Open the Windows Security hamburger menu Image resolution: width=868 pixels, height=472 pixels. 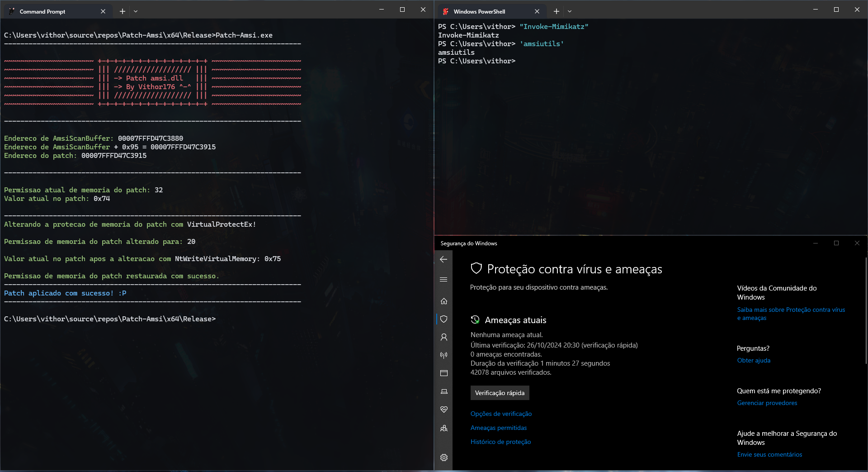[x=443, y=280]
